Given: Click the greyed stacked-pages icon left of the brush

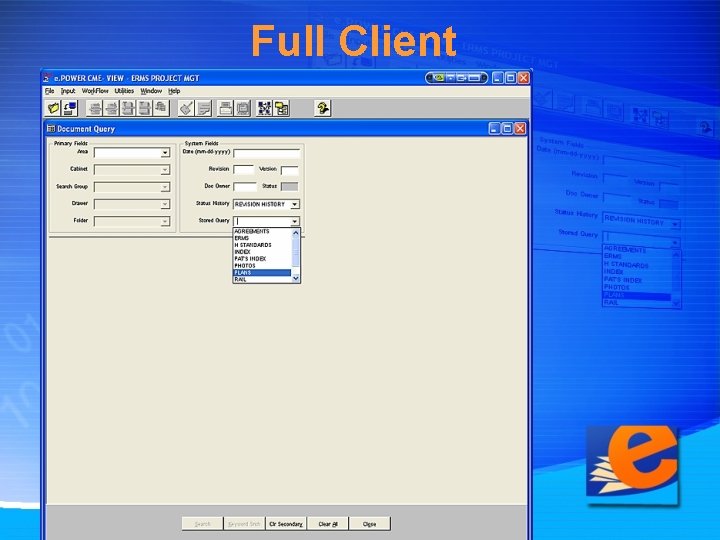Looking at the screenshot, I should coord(161,108).
